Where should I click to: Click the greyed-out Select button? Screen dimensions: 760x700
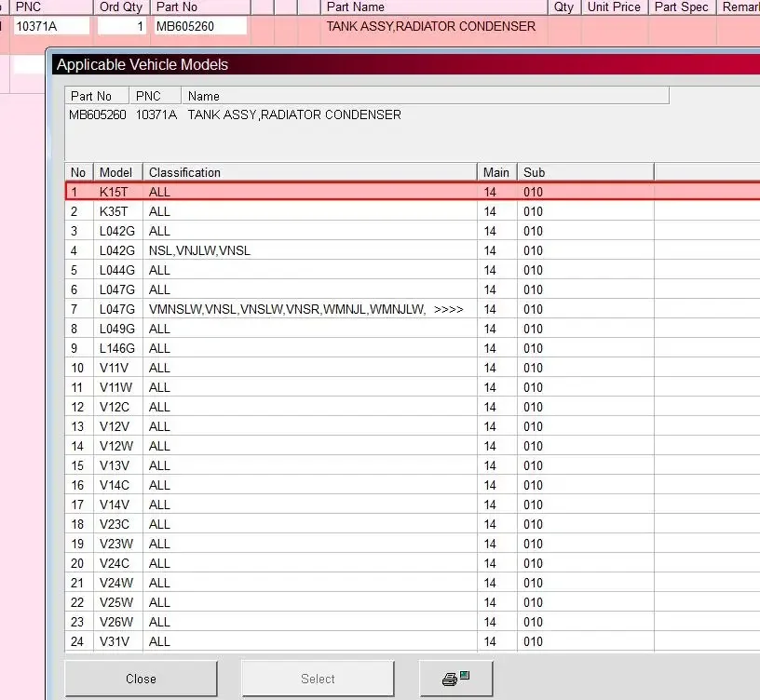(318, 679)
